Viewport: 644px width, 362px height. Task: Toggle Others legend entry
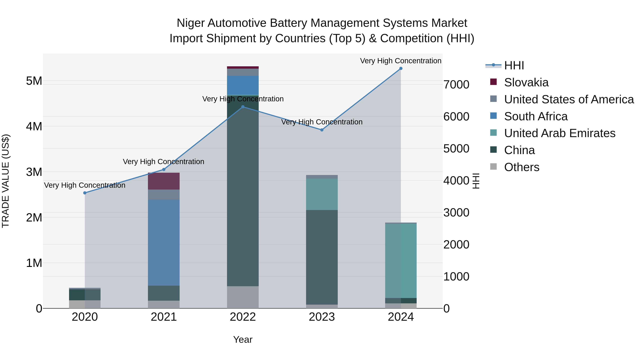point(515,167)
